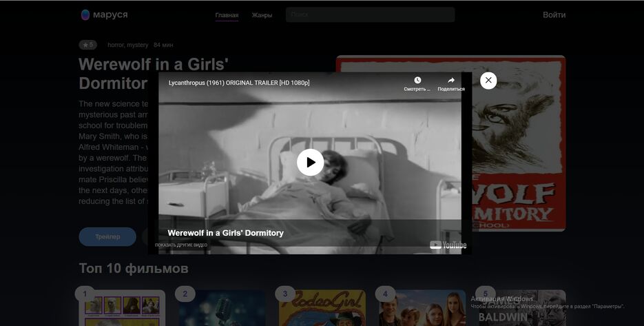This screenshot has width=644, height=326.
Task: Open top 10 movie thumbnail number 2
Action: (x=222, y=308)
